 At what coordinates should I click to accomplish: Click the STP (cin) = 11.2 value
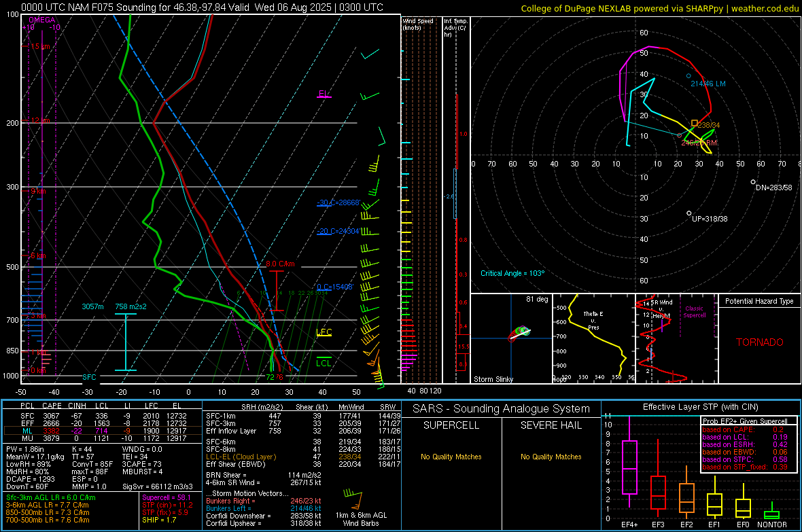(167, 505)
